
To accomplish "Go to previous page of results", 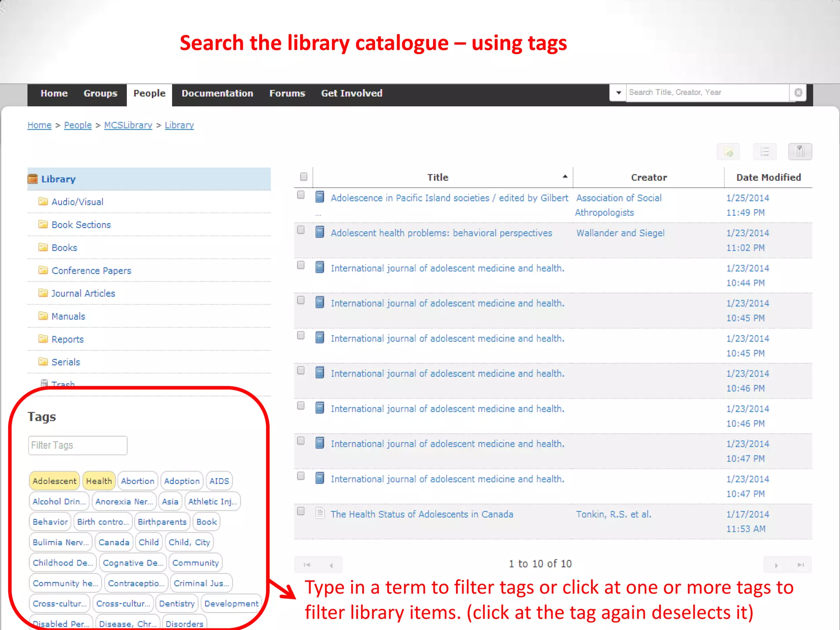I will (x=331, y=565).
